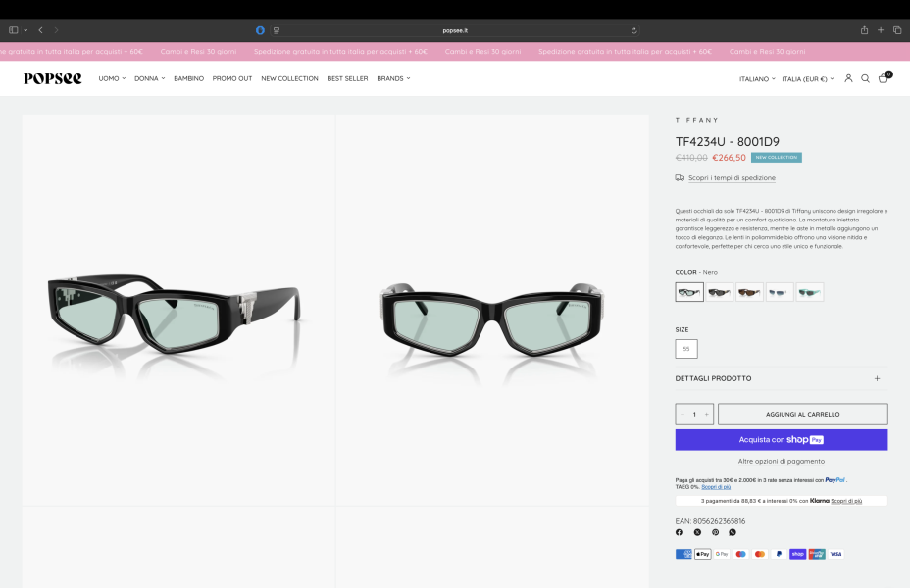Open the Donna menu
910x588 pixels.
click(x=149, y=78)
